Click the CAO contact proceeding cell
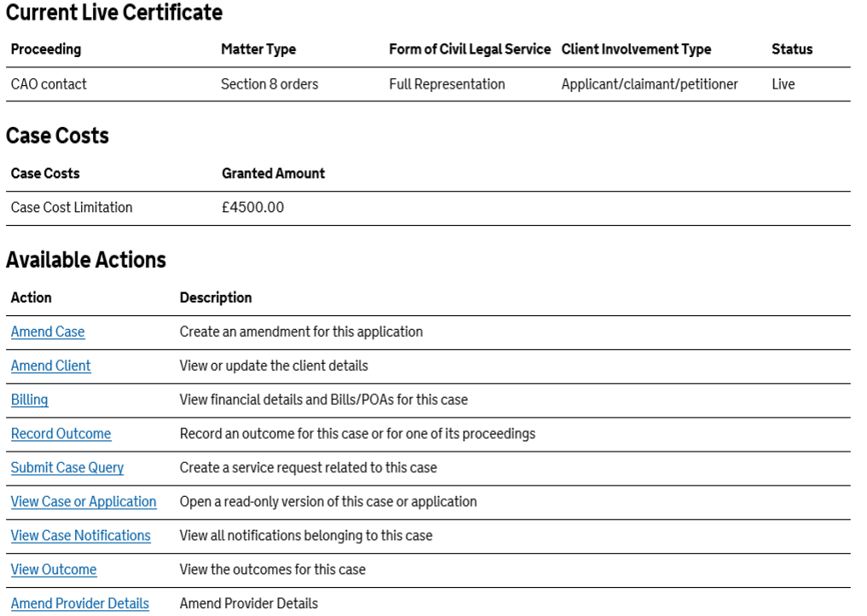This screenshot has width=867, height=616. (49, 84)
